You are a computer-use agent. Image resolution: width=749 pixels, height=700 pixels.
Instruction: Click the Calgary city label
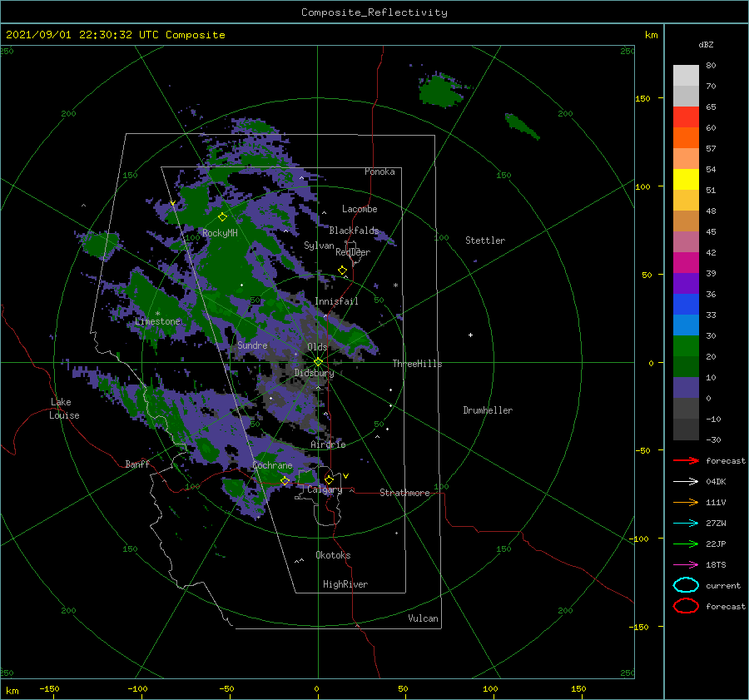(x=325, y=489)
